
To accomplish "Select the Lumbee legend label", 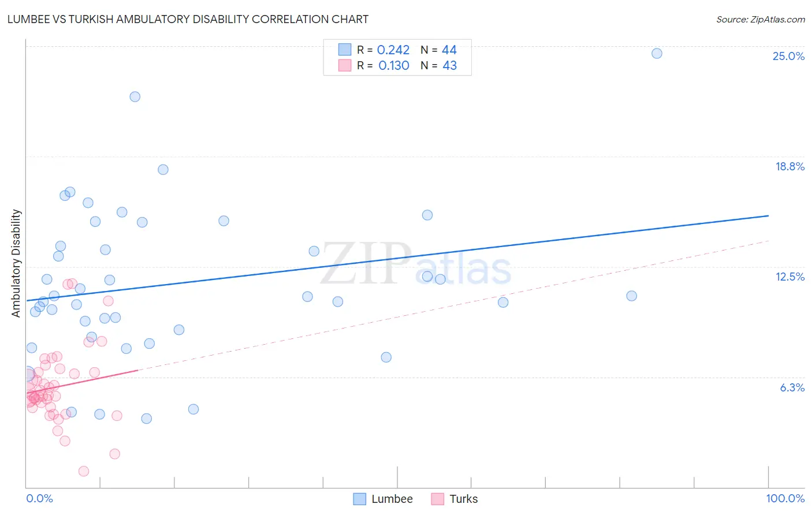I will click(392, 499).
